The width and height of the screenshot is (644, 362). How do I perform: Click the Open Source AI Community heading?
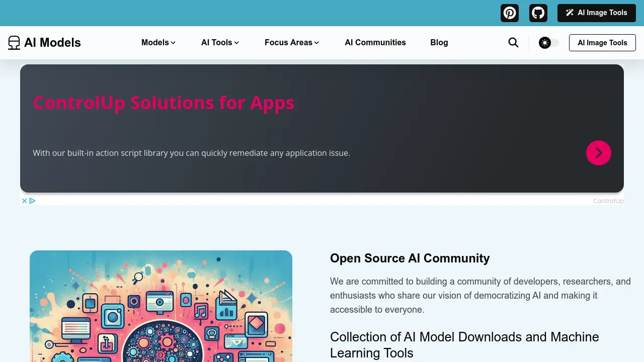tap(410, 258)
